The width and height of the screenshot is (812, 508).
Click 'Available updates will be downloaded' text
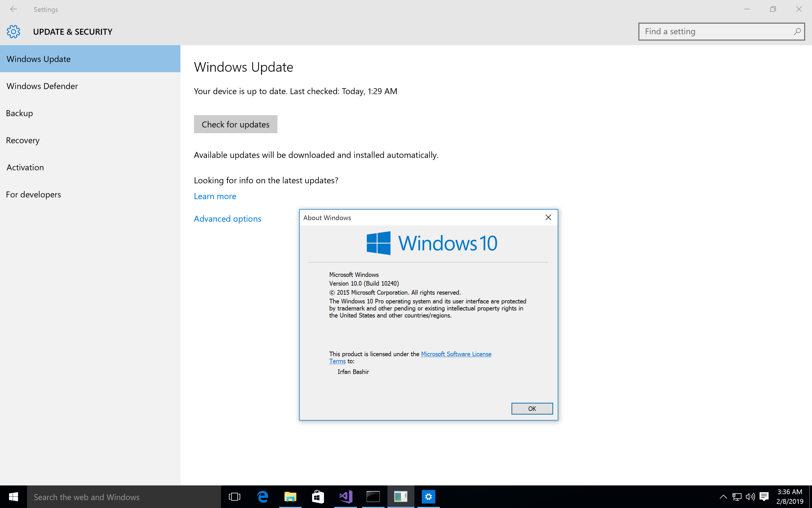(316, 155)
